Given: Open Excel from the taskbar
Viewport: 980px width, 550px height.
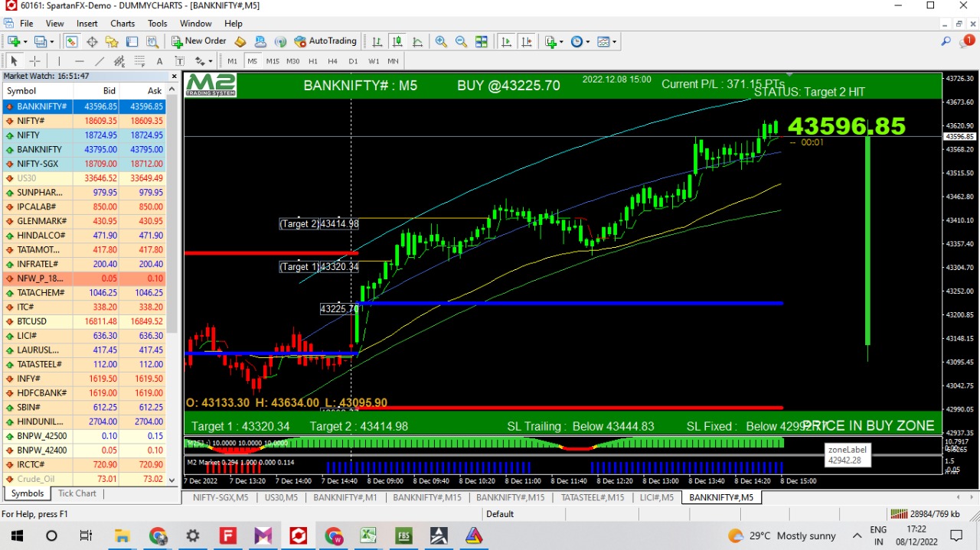Looking at the screenshot, I should [x=368, y=535].
